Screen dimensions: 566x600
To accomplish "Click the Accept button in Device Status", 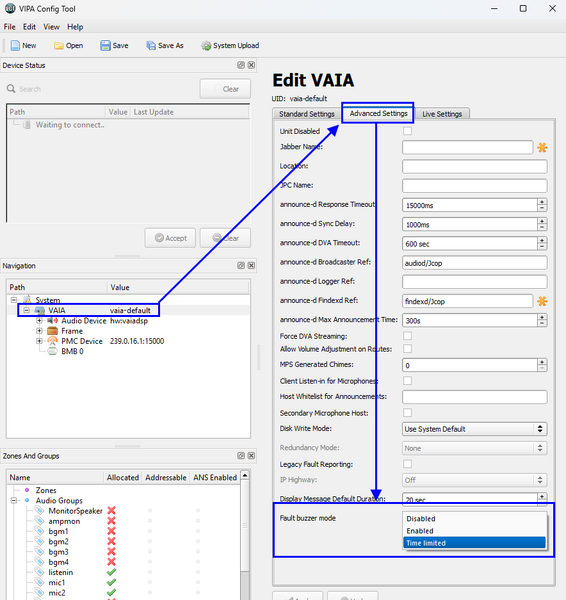I will (x=170, y=238).
